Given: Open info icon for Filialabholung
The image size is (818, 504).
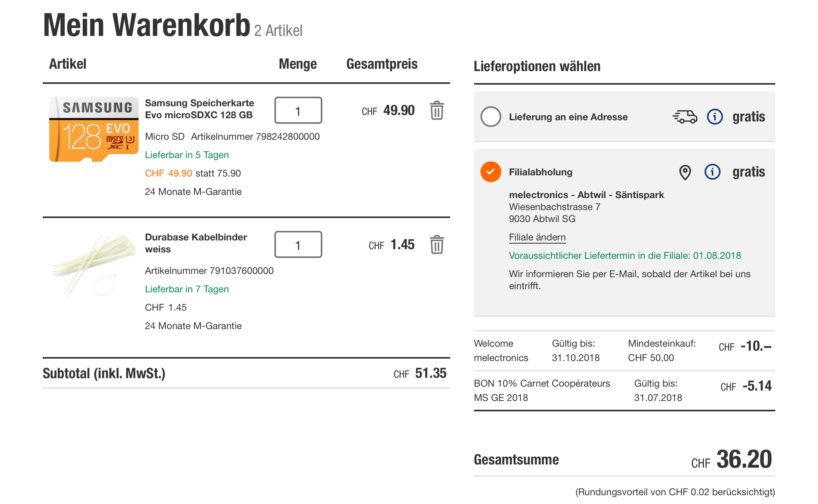Looking at the screenshot, I should click(712, 172).
